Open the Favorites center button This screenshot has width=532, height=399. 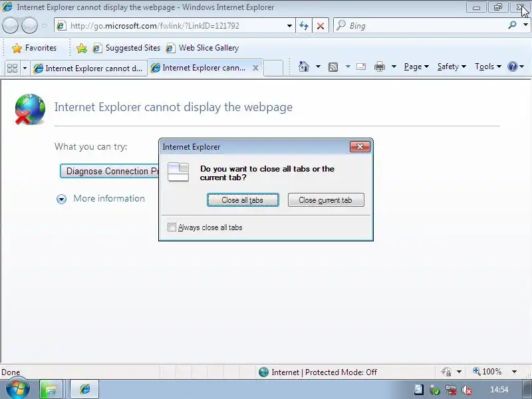(x=35, y=48)
